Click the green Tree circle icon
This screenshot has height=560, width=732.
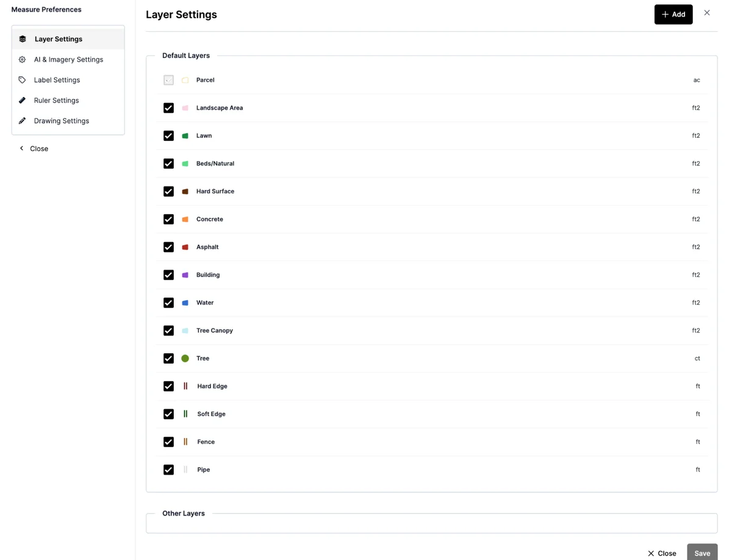(x=185, y=359)
